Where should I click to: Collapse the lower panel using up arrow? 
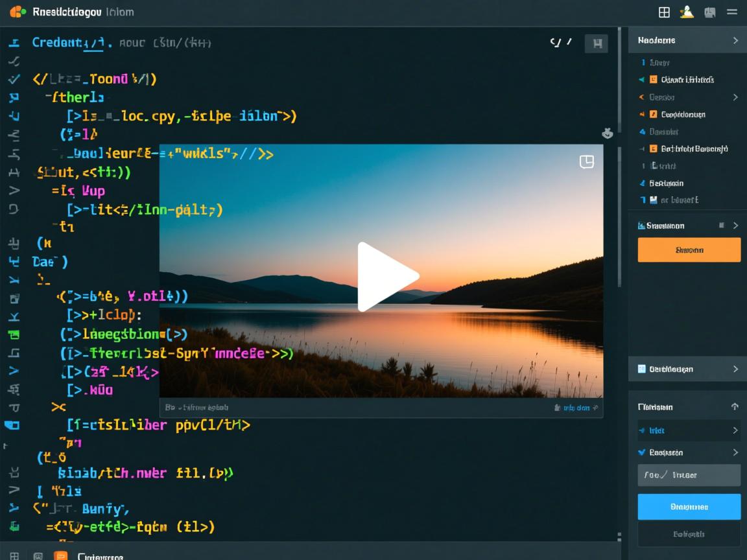(735, 407)
